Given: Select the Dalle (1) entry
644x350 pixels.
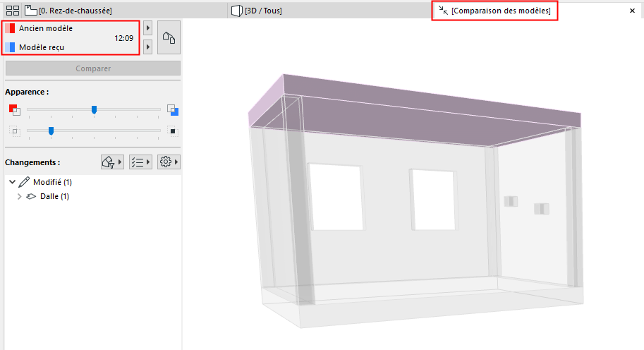Looking at the screenshot, I should pos(54,196).
